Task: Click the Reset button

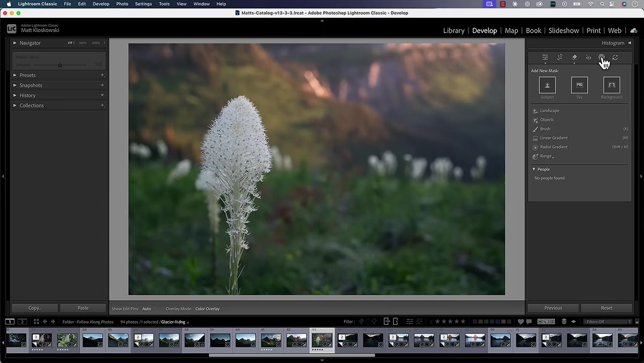Action: click(606, 308)
